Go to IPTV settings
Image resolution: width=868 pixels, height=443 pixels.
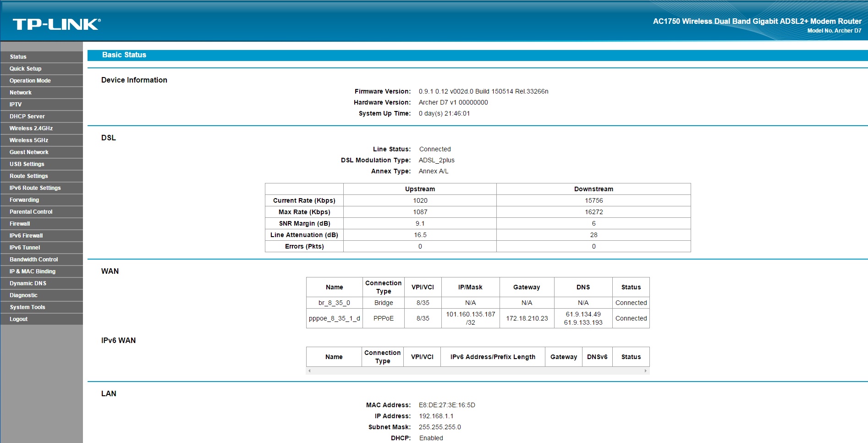(42, 105)
